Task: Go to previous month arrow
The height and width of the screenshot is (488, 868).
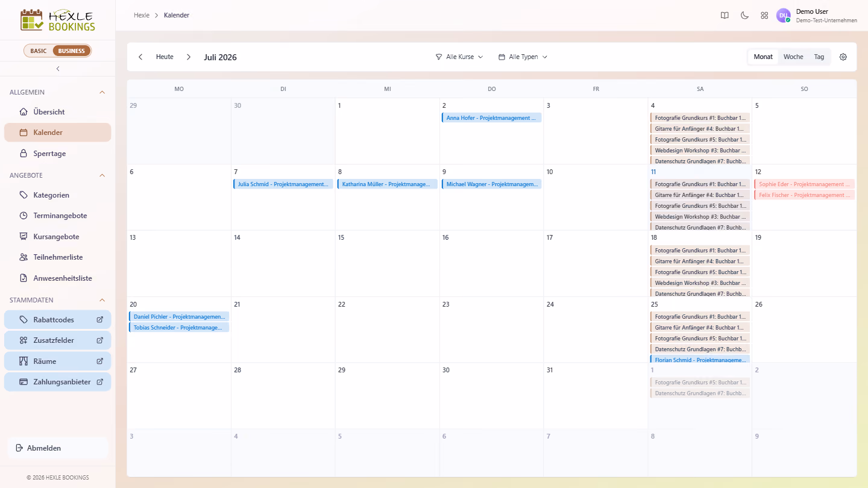Action: [x=140, y=57]
